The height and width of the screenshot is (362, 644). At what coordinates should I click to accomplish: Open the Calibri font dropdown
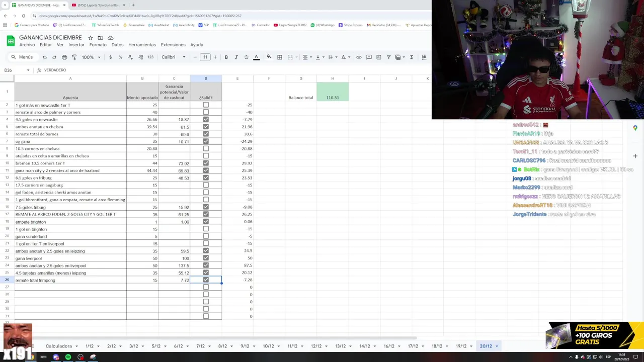click(174, 57)
